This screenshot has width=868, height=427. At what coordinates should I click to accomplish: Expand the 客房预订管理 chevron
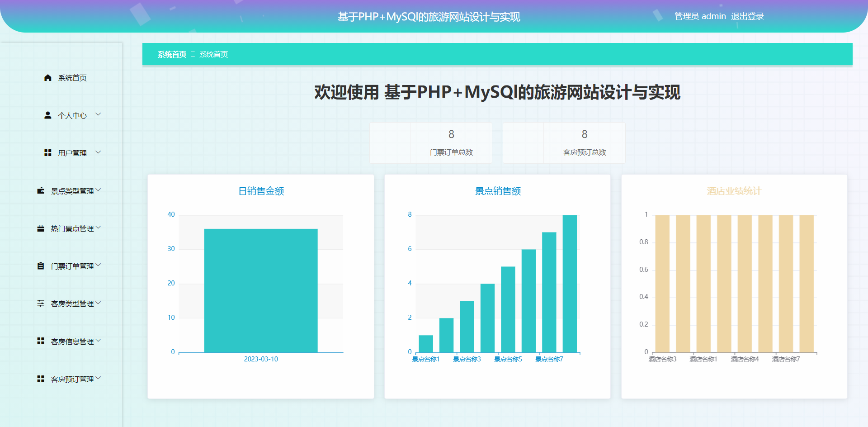pos(98,378)
